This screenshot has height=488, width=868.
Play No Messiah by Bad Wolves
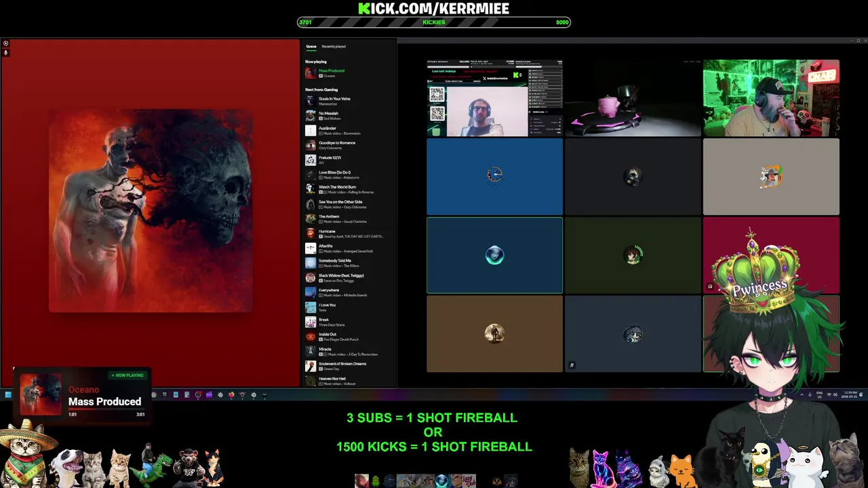coord(349,116)
